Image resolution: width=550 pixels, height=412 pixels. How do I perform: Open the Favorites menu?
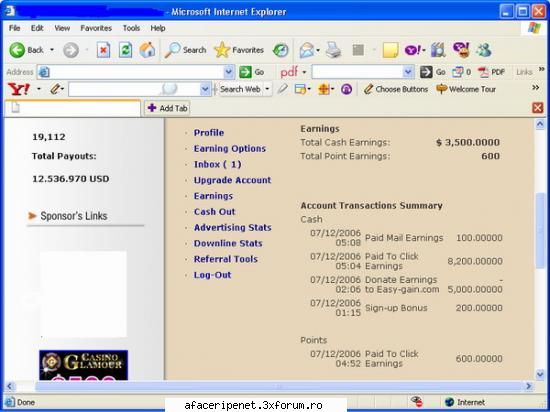(x=96, y=28)
